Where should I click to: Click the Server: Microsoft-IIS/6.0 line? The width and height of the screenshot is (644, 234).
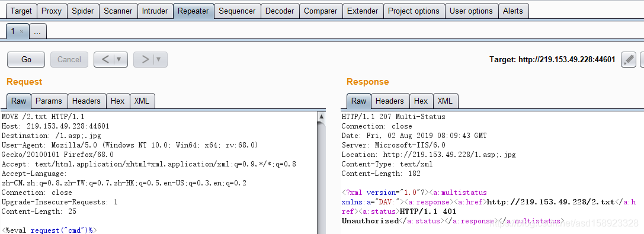[x=393, y=145]
